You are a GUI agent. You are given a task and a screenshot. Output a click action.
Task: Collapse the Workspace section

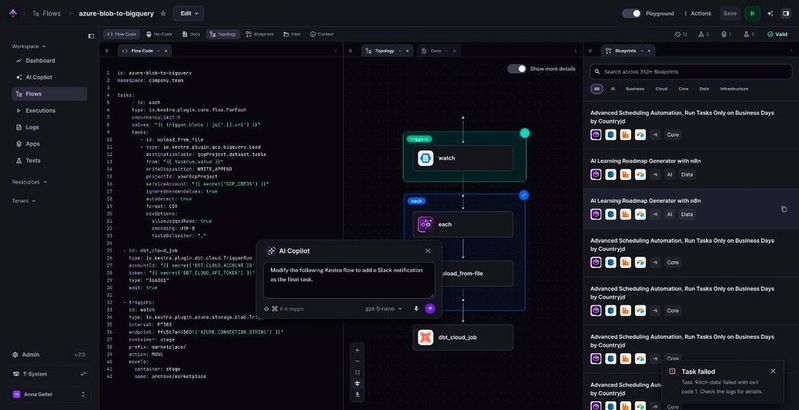pos(29,46)
